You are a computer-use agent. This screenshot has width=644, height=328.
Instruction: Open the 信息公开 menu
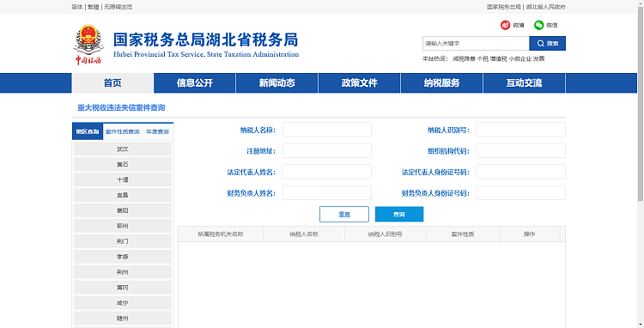point(195,83)
